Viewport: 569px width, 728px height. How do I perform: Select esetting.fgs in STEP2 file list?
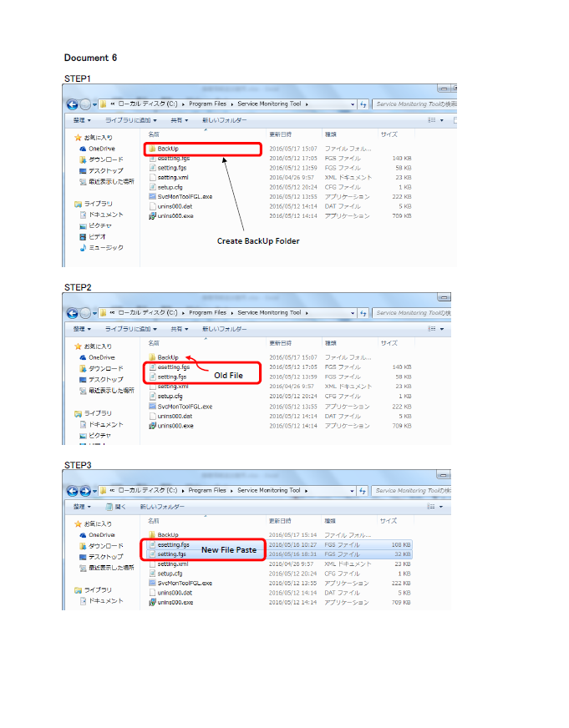click(x=170, y=367)
